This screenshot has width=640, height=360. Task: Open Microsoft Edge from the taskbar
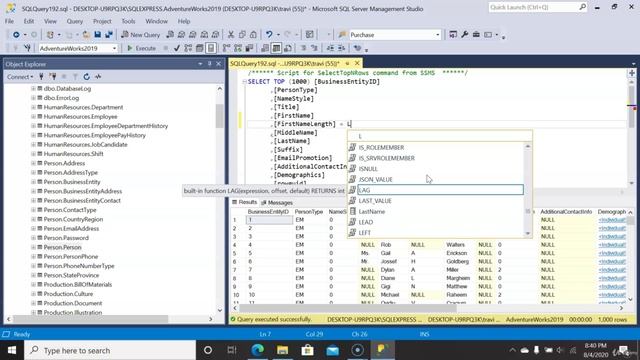click(x=258, y=350)
